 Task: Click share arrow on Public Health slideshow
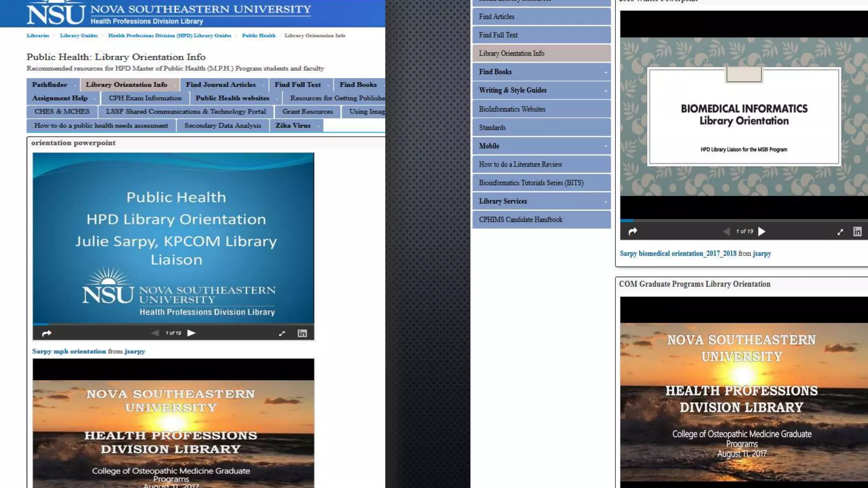pos(47,333)
